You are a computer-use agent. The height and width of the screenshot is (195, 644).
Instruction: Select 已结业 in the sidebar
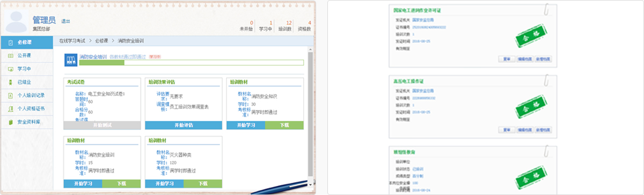(x=27, y=82)
